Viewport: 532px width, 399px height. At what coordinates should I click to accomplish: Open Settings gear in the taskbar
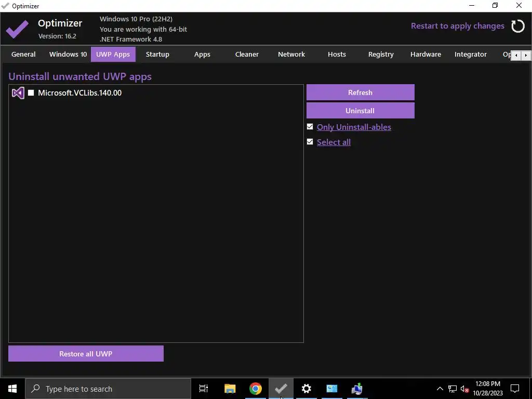point(307,389)
